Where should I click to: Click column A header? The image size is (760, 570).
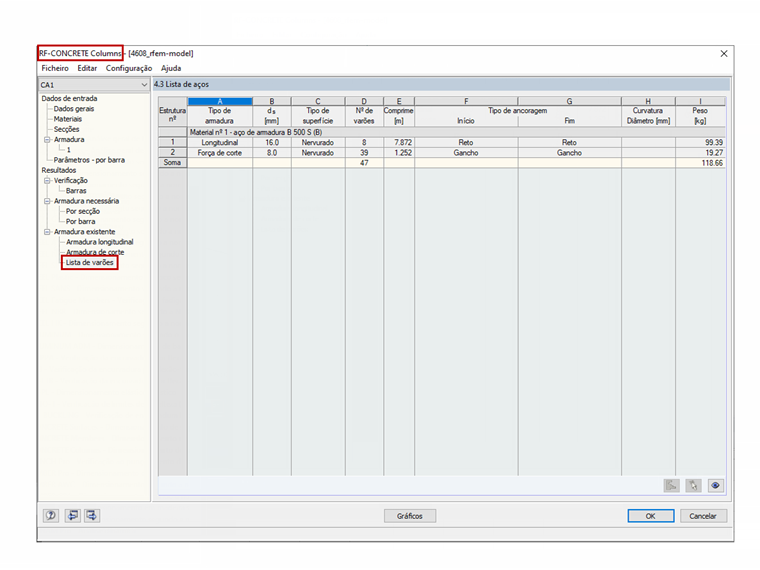point(220,101)
